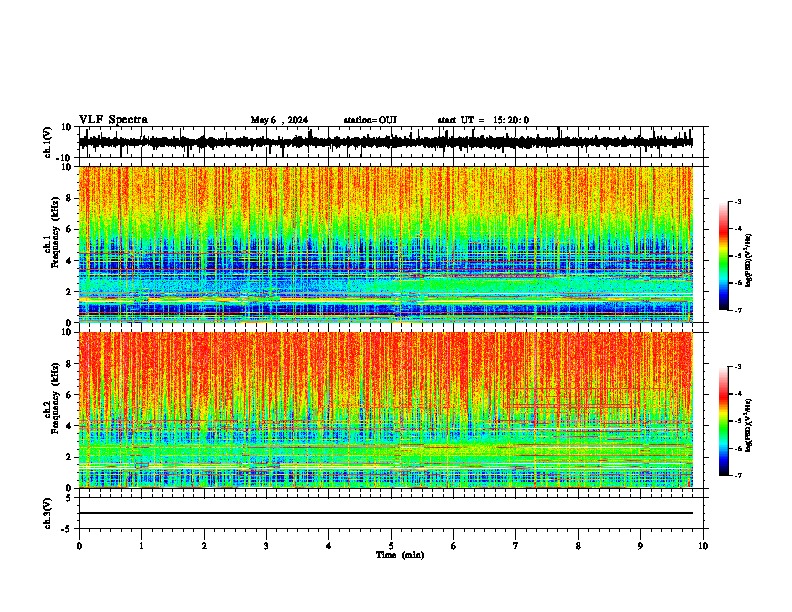Click ch.2 frequency axis tick "8"
792x612 pixels.
[69, 364]
